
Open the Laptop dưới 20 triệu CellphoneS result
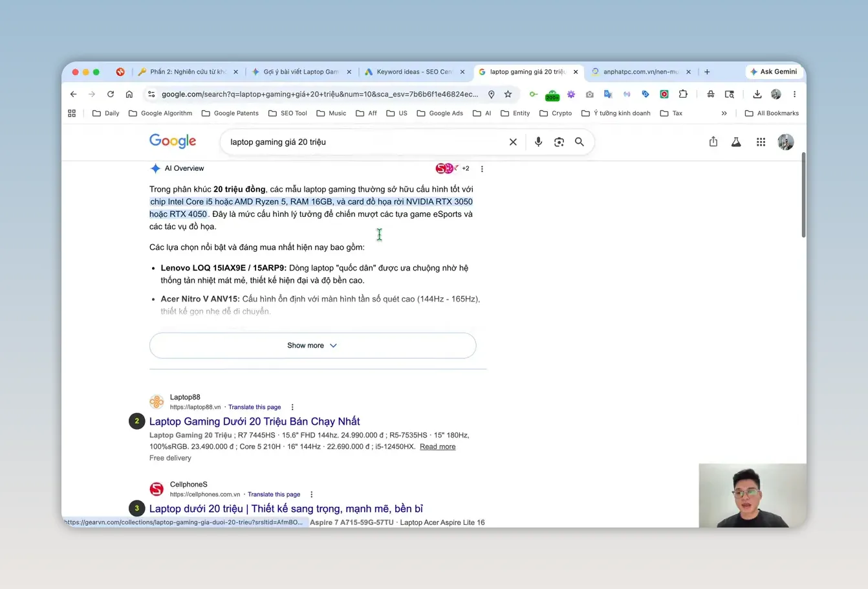pos(286,509)
